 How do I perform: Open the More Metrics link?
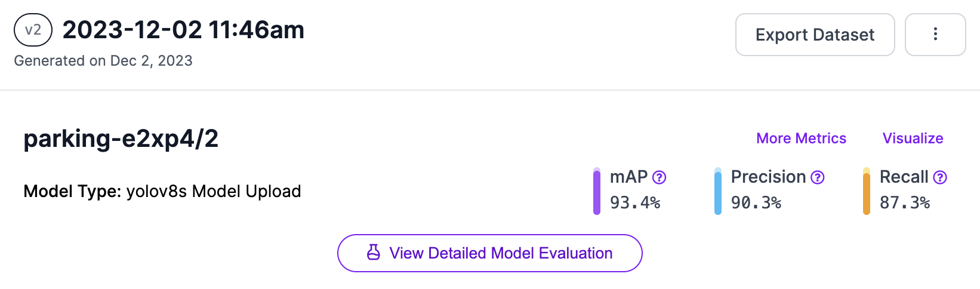click(801, 139)
